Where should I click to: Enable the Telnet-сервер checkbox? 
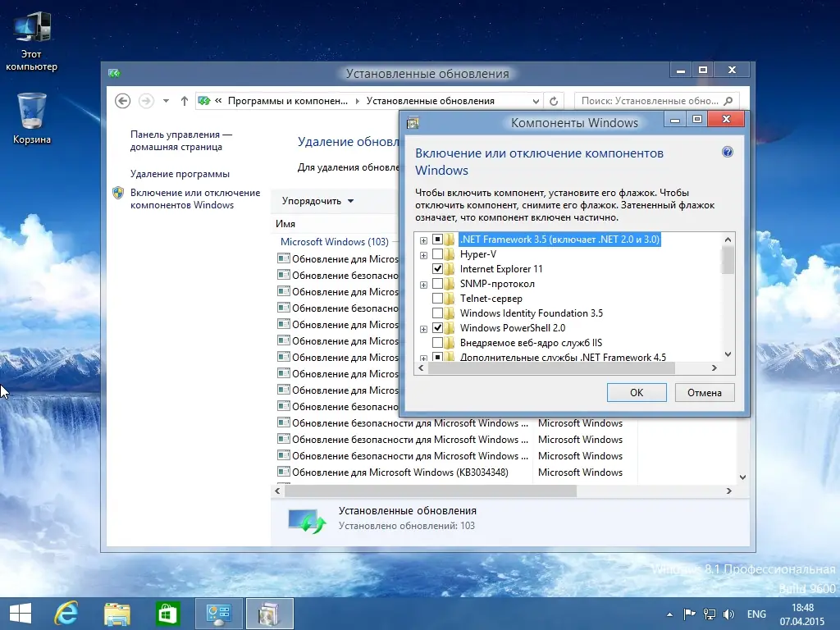(437, 298)
